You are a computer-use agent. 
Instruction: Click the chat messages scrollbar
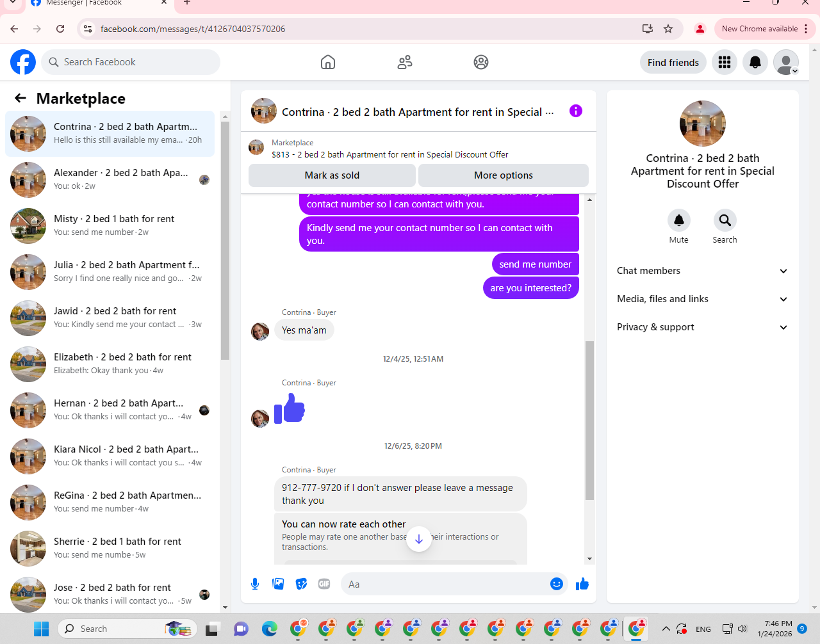click(589, 420)
